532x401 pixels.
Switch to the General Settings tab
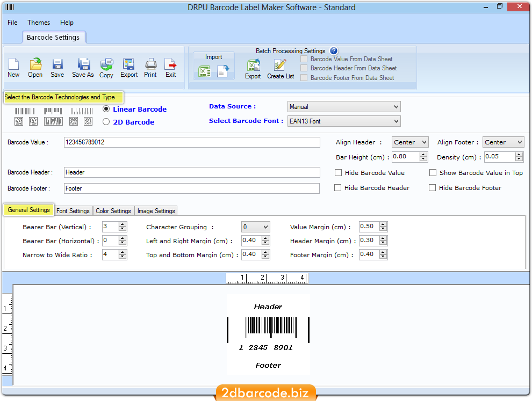(29, 210)
